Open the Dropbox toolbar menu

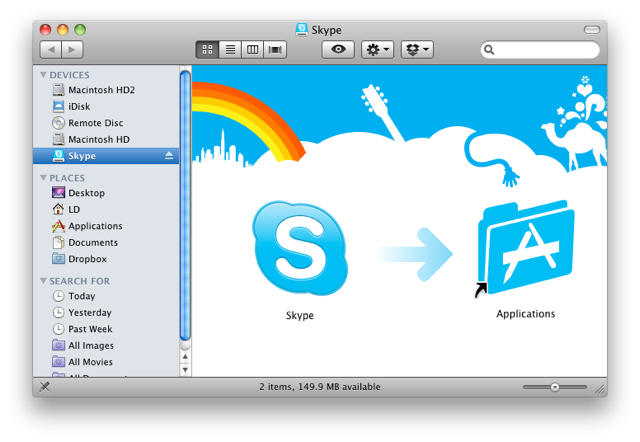click(417, 49)
